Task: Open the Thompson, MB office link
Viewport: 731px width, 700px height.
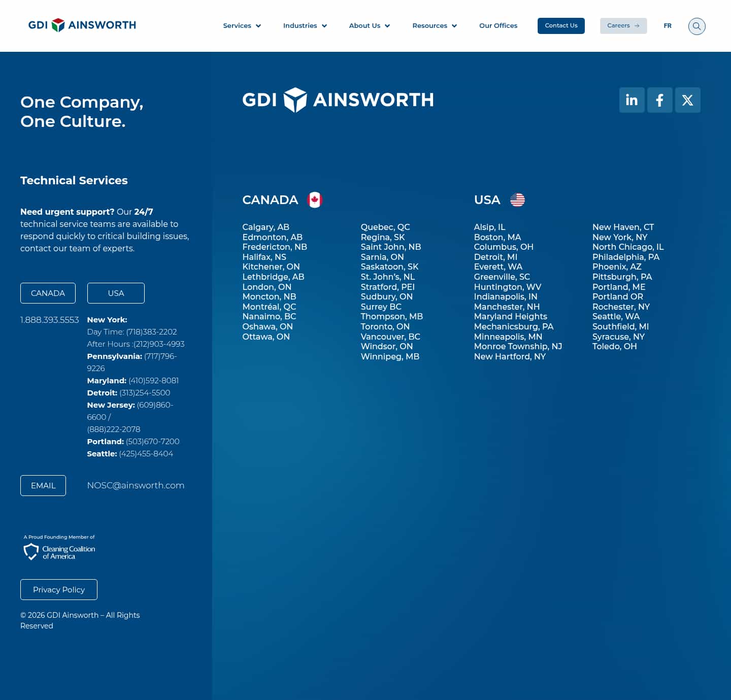Action: (x=391, y=316)
